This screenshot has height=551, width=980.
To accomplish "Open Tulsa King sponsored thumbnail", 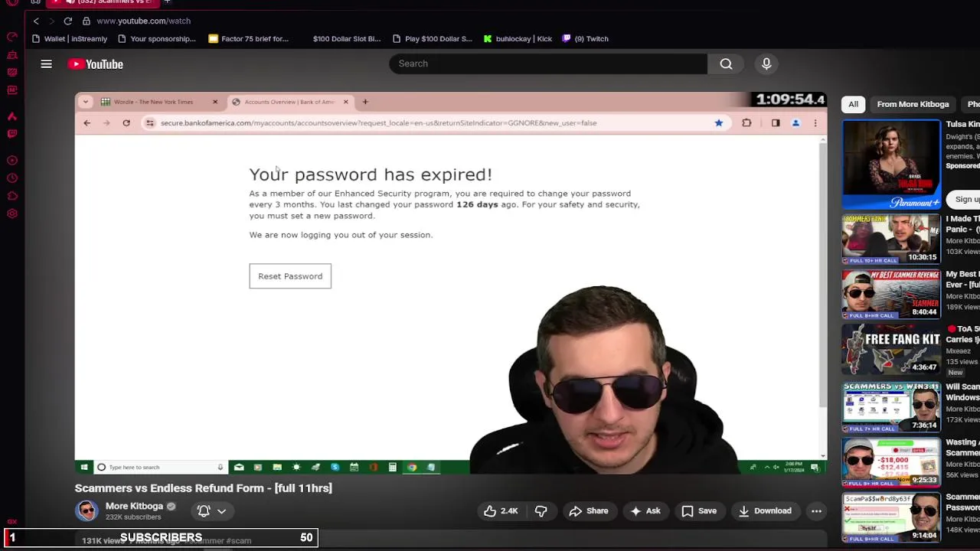I will click(x=891, y=165).
